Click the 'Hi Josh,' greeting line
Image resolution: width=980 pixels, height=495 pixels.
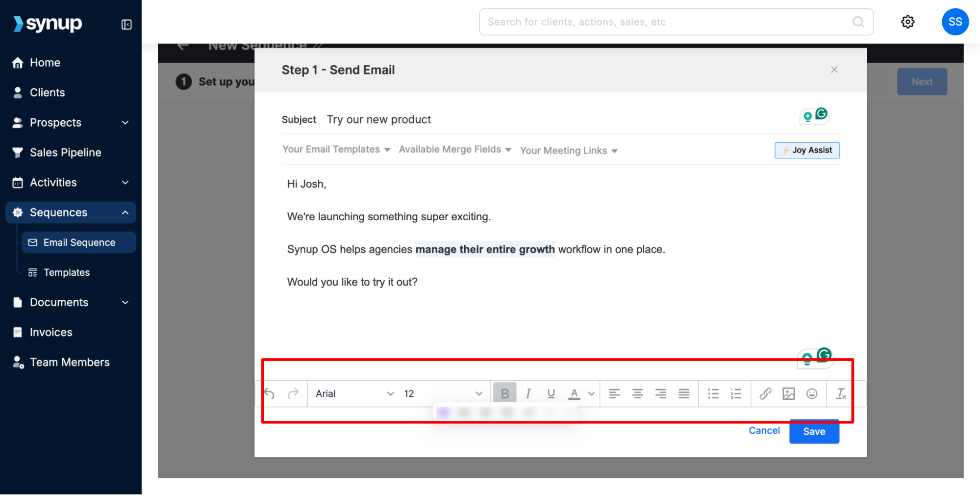coord(306,184)
